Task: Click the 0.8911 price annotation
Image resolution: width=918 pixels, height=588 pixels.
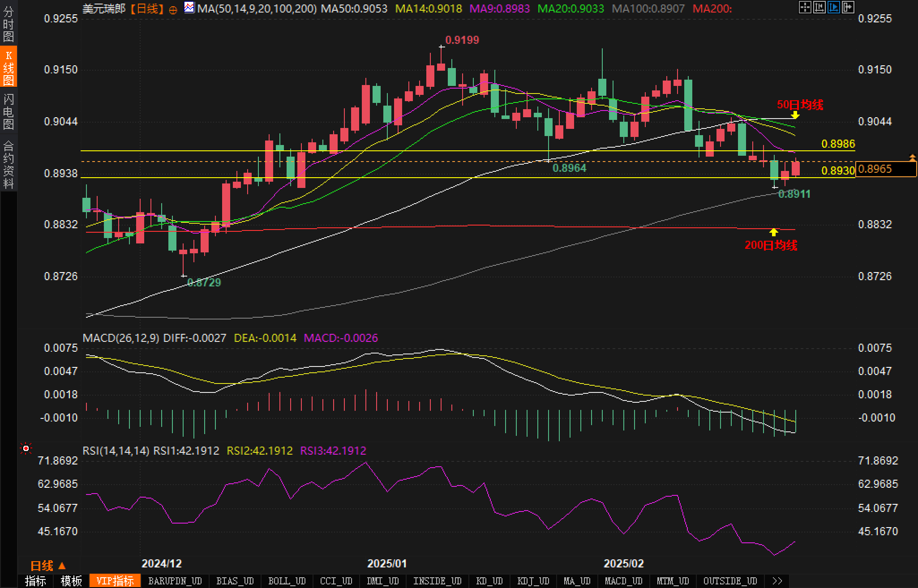Action: (794, 194)
